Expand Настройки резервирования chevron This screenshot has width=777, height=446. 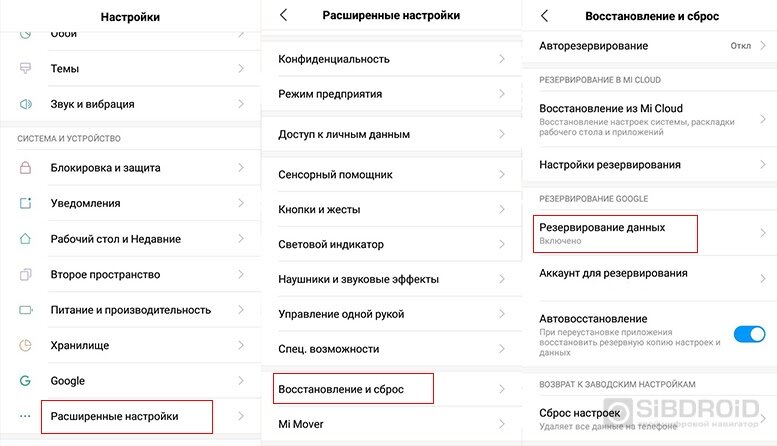pyautogui.click(x=761, y=164)
